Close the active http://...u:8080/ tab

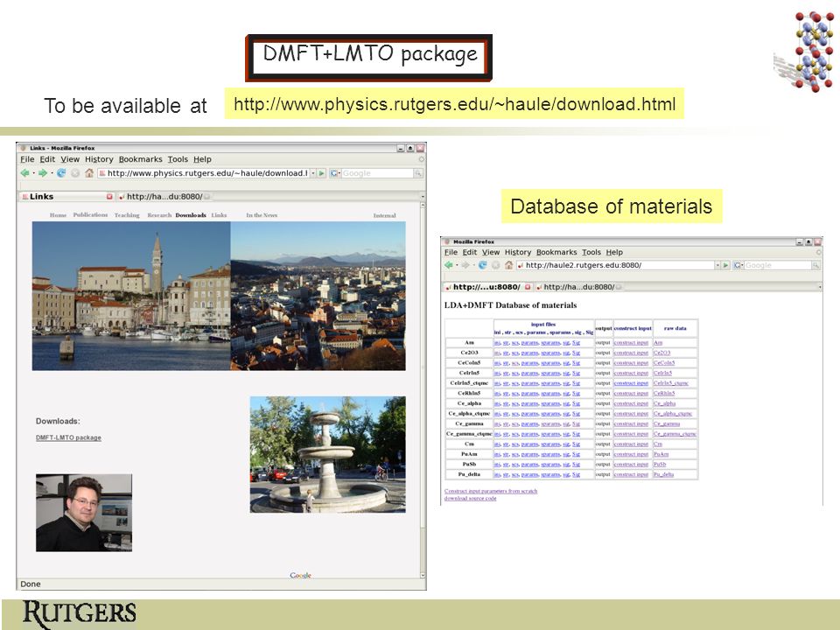[x=528, y=287]
